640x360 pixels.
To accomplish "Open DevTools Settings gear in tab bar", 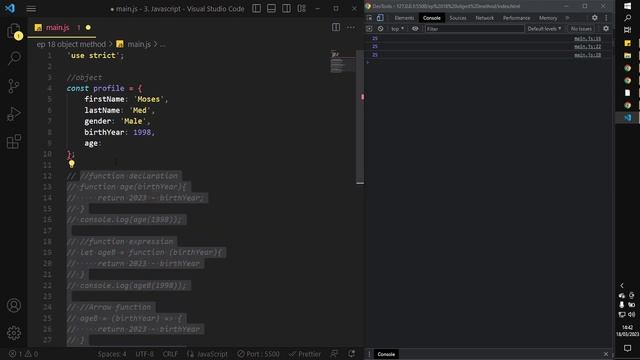I will (x=595, y=18).
